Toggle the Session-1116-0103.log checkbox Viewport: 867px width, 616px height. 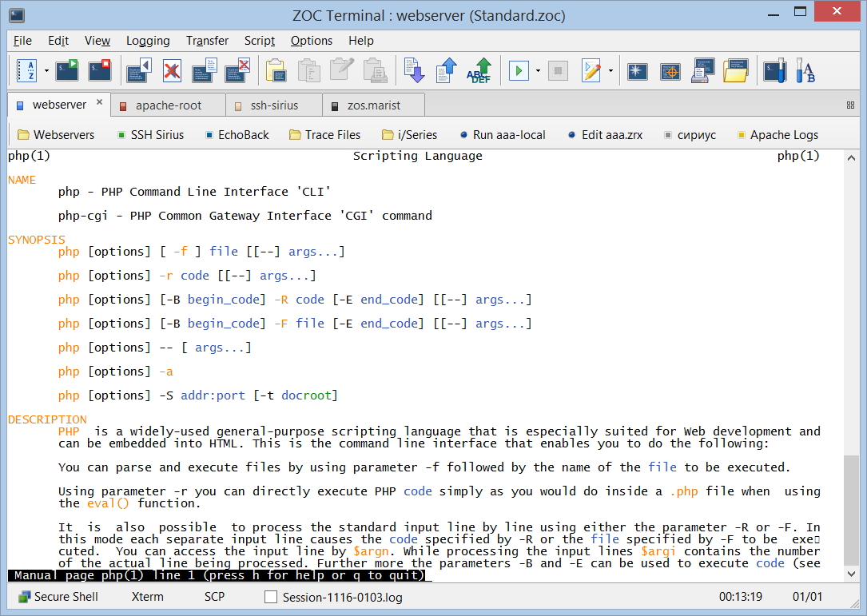[x=271, y=595]
